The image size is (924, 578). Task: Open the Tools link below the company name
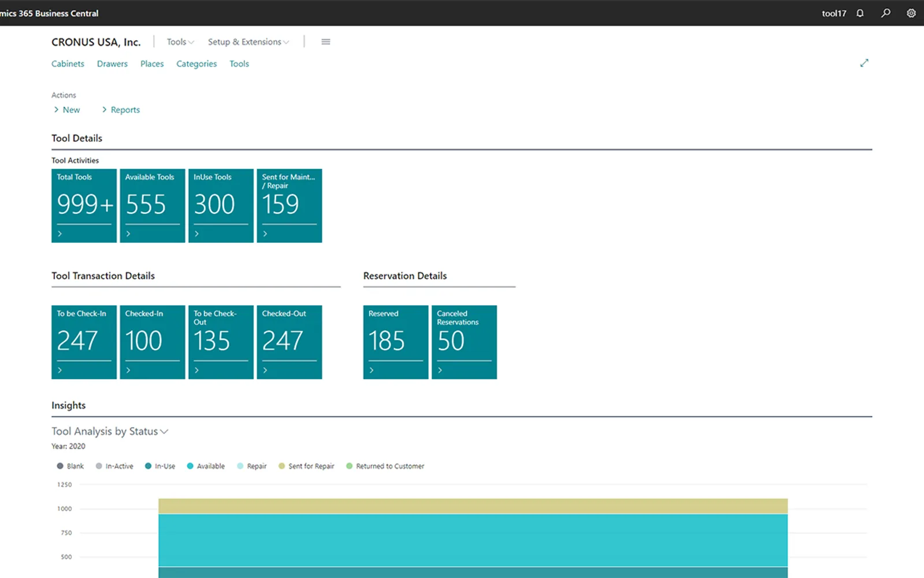click(x=239, y=64)
